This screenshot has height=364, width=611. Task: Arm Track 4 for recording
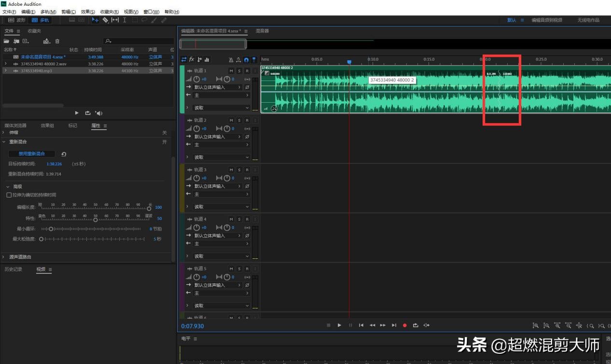[x=247, y=219]
